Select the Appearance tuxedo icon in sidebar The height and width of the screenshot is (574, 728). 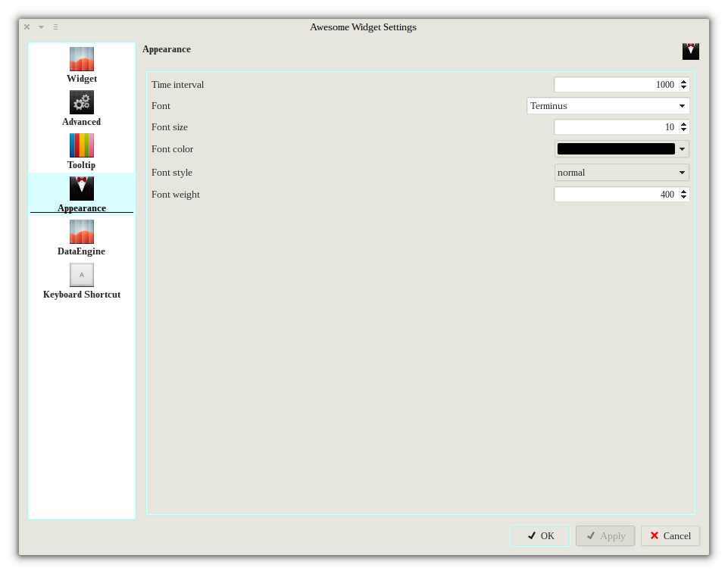(82, 189)
